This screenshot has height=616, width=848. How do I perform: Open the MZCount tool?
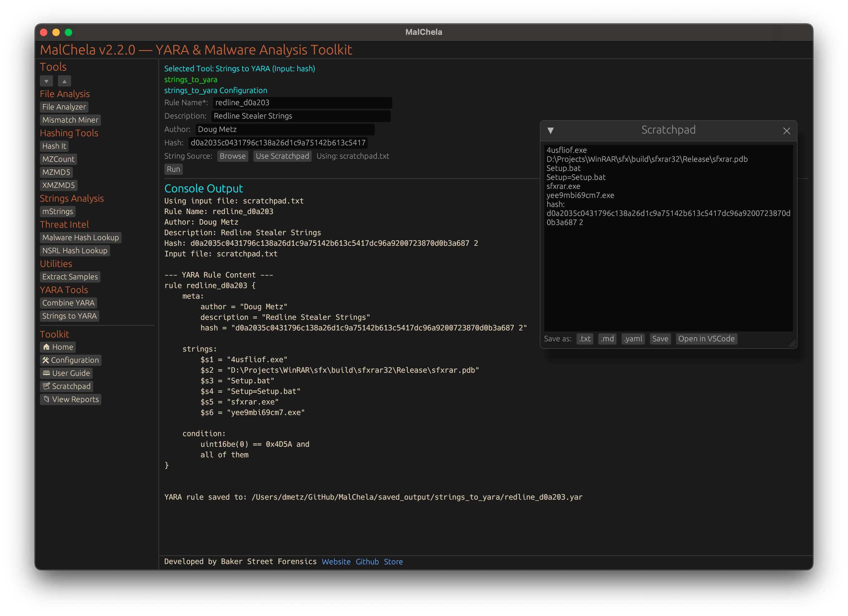tap(58, 159)
